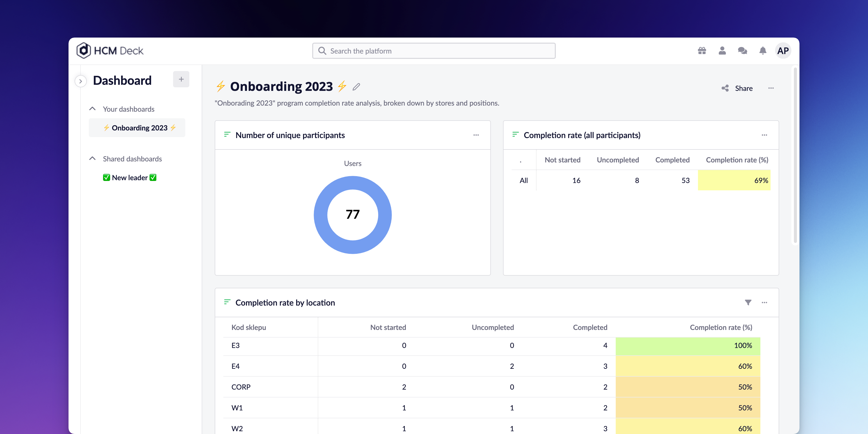Click the Kod sklepu column header
868x434 pixels.
click(x=249, y=327)
